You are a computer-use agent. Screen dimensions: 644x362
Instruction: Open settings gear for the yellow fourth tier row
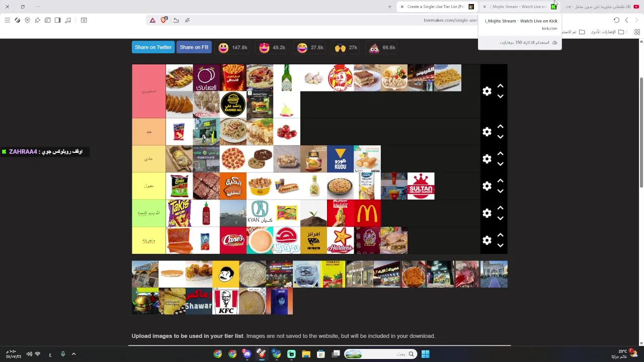point(487,186)
